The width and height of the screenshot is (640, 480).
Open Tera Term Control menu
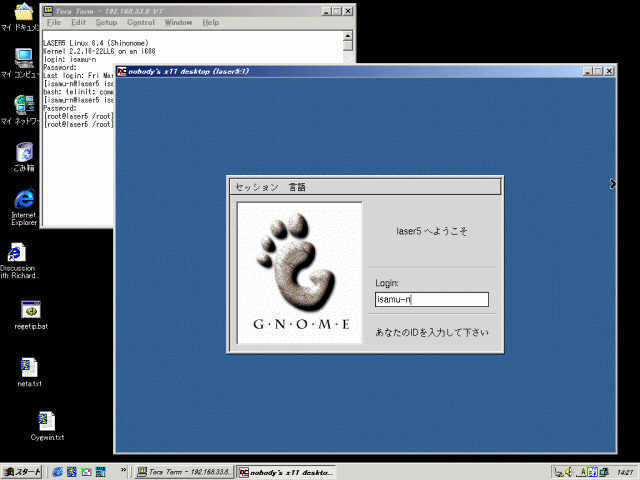(x=140, y=22)
